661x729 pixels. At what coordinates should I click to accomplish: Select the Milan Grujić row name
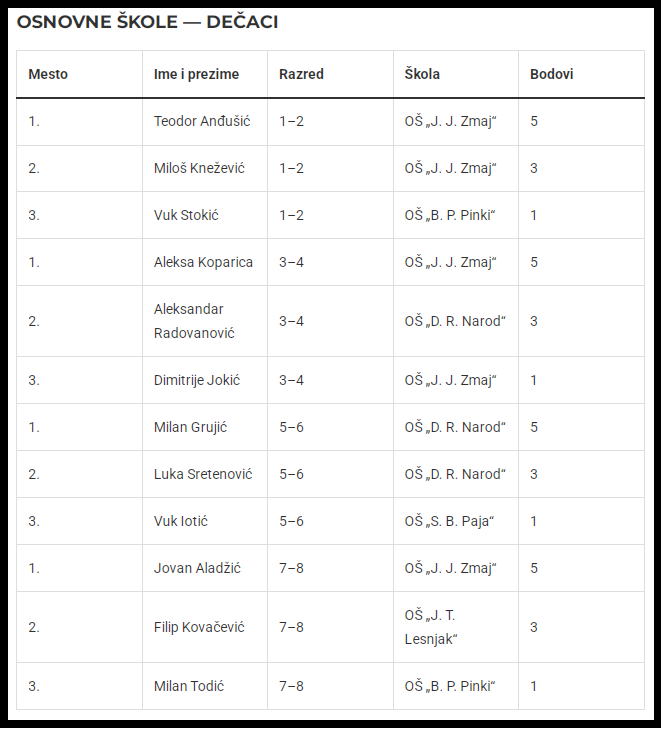pyautogui.click(x=190, y=427)
